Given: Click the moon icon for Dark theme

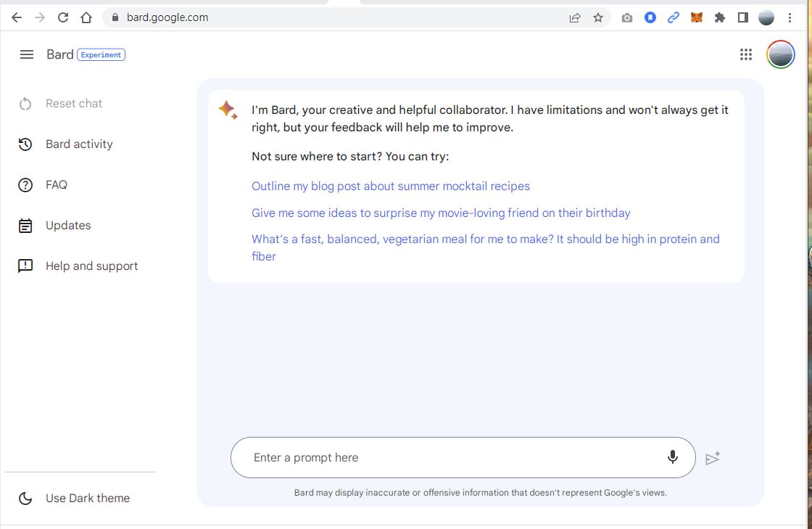Looking at the screenshot, I should pyautogui.click(x=25, y=498).
